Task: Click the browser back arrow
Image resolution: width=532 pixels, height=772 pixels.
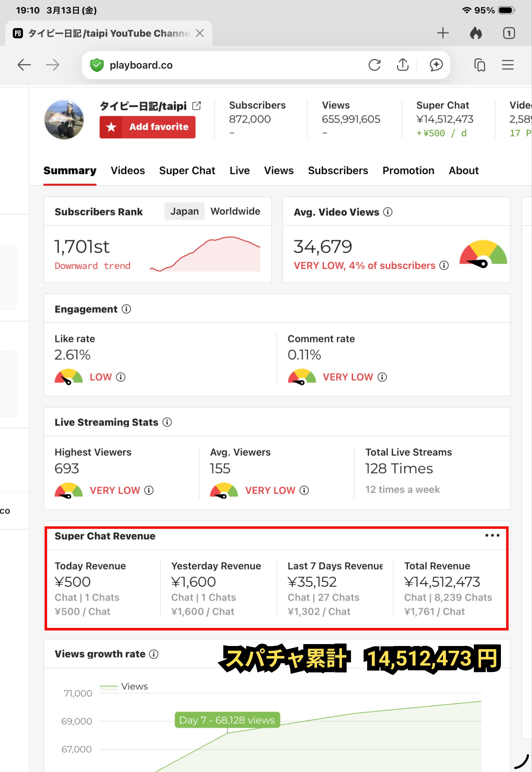Action: pyautogui.click(x=24, y=65)
